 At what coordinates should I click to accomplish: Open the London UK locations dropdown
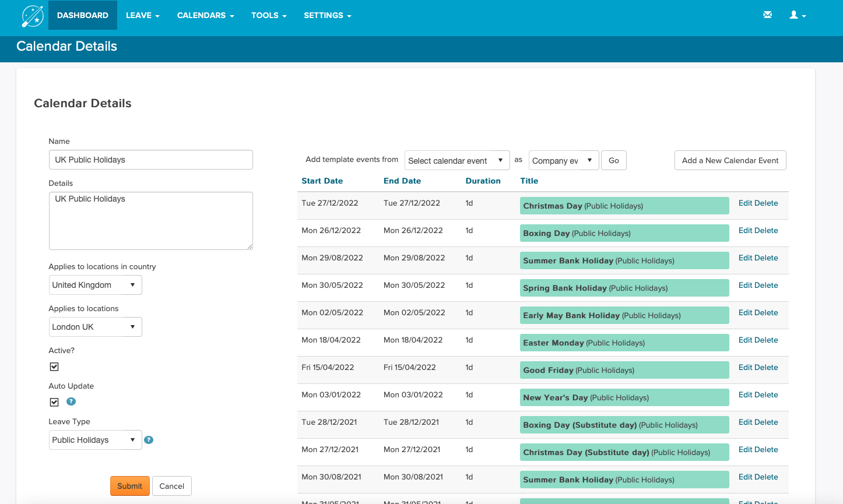pos(95,327)
